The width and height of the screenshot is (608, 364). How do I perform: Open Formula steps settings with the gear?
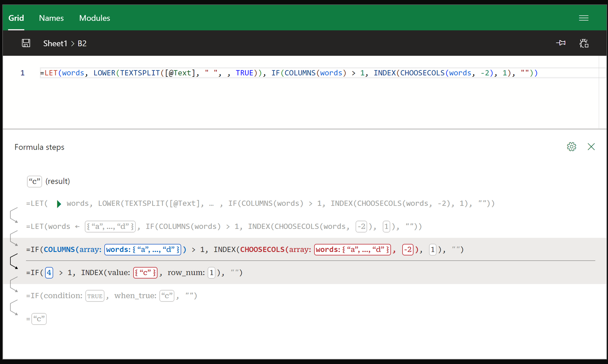pos(572,147)
